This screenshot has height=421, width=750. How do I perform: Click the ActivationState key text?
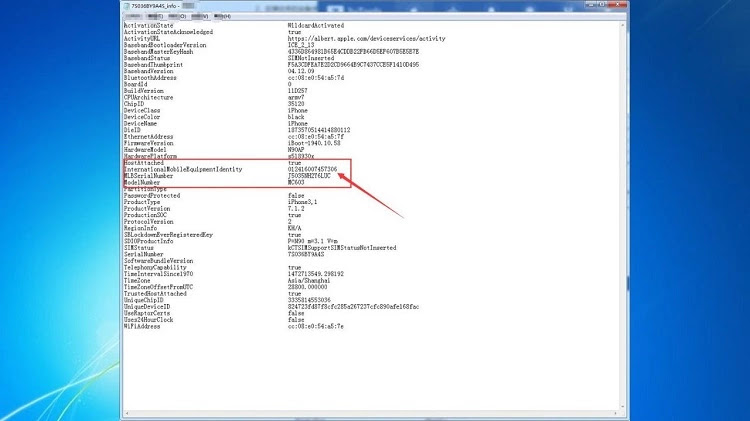click(148, 25)
